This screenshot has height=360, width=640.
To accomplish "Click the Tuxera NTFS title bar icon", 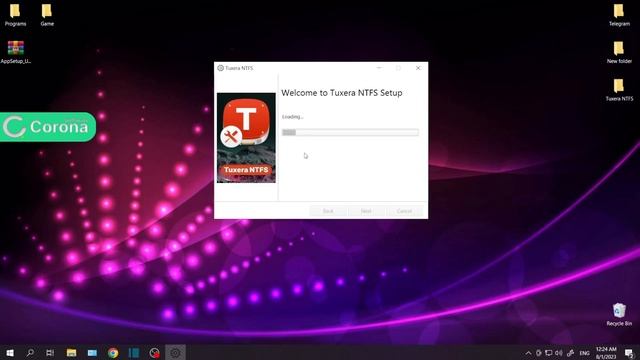I will [x=220, y=68].
